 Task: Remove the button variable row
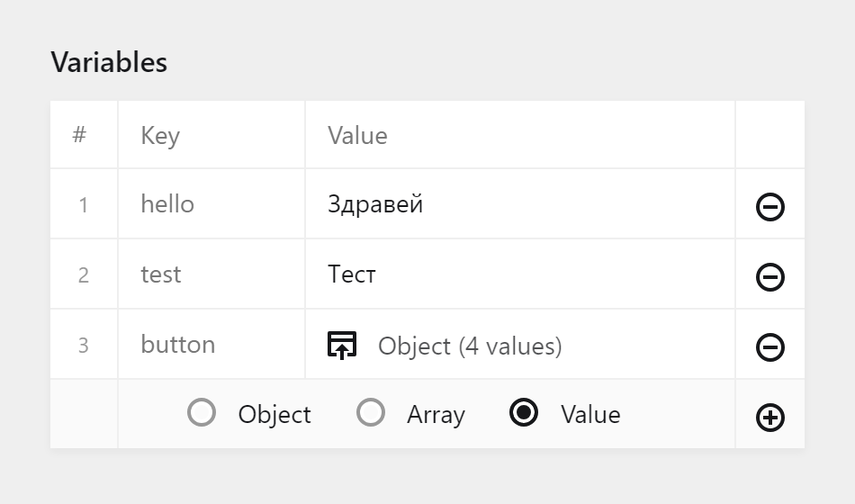769,347
